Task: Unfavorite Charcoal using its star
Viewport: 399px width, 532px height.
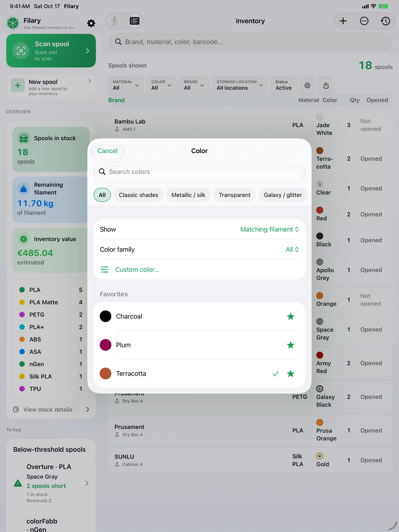Action: coord(291,316)
